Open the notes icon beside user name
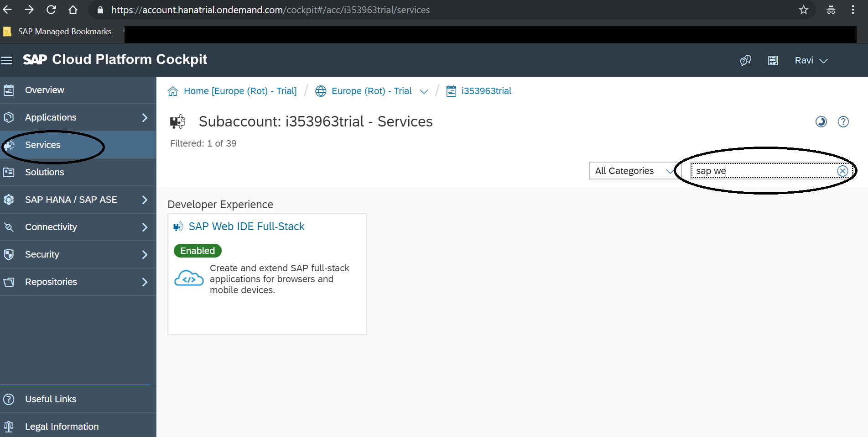This screenshot has width=868, height=437. coord(773,60)
